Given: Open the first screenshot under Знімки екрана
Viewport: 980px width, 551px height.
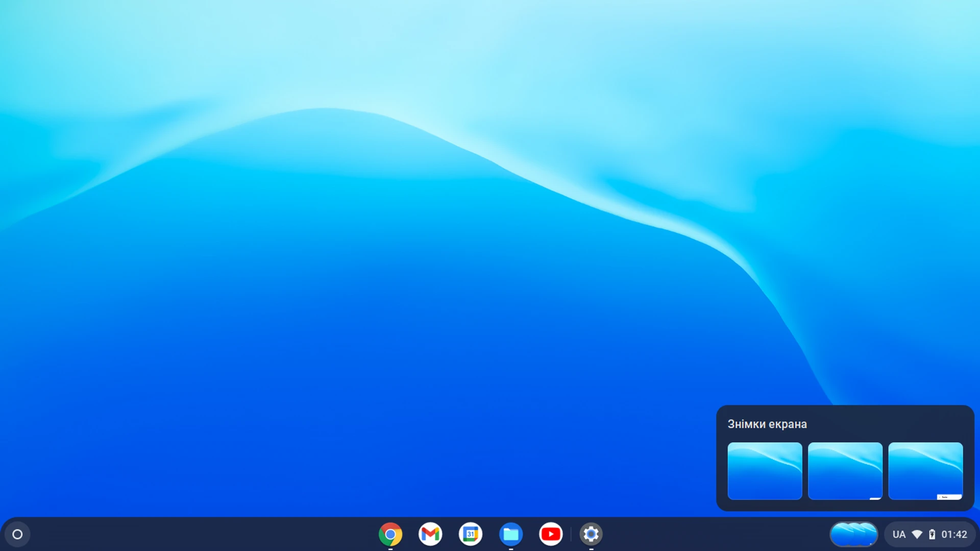Looking at the screenshot, I should coord(764,471).
